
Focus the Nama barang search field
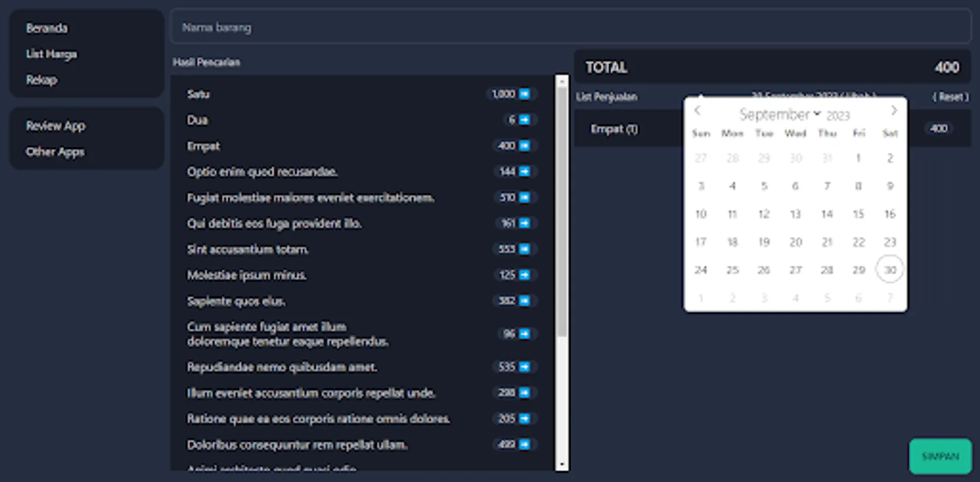pyautogui.click(x=571, y=27)
